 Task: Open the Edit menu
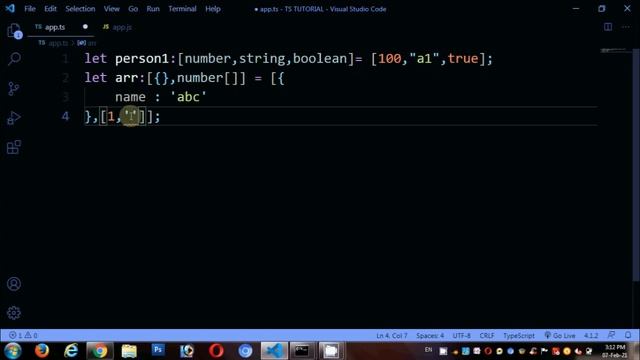click(x=50, y=9)
